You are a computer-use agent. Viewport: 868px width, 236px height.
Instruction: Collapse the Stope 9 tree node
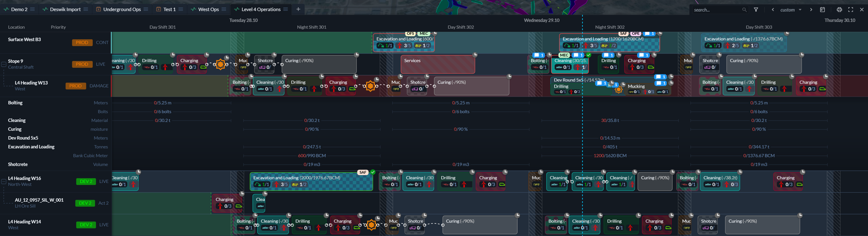point(4,64)
